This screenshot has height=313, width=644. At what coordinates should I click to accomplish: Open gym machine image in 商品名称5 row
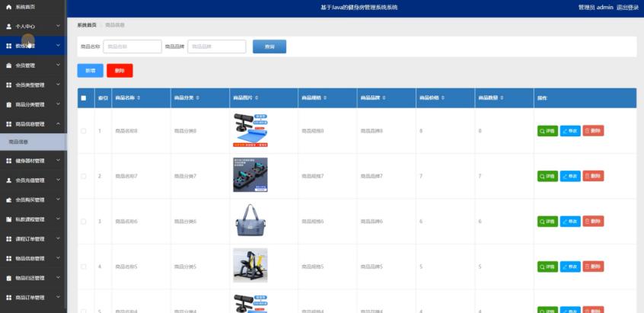pos(250,265)
